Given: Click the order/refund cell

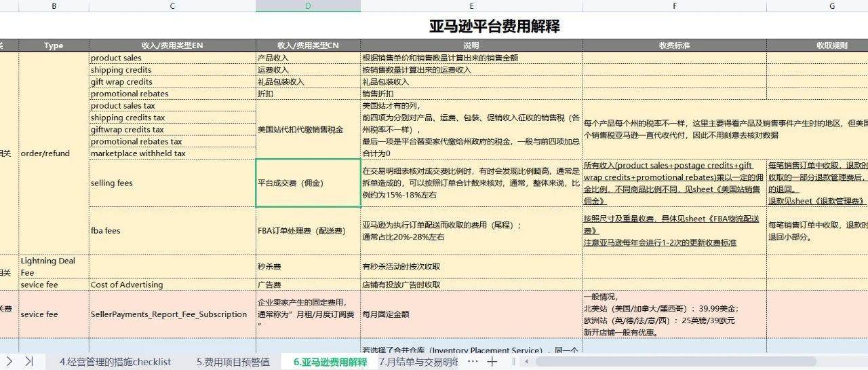Looking at the screenshot, I should point(54,153).
